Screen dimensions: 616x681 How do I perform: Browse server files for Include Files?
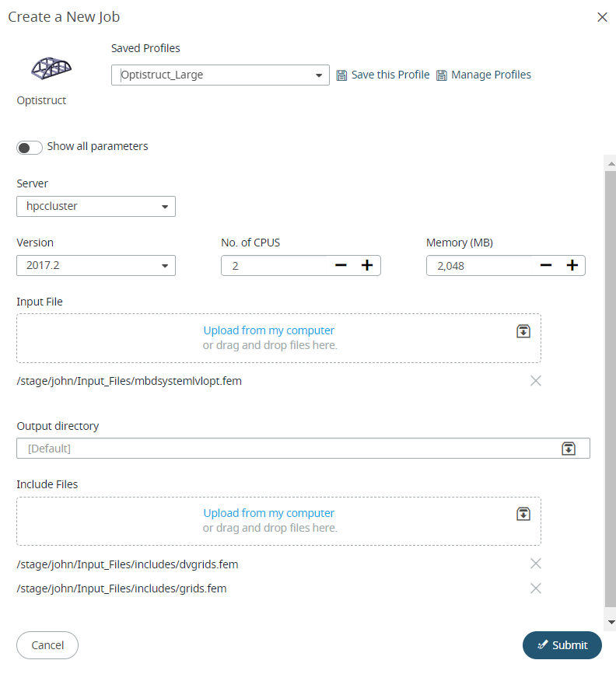click(523, 514)
